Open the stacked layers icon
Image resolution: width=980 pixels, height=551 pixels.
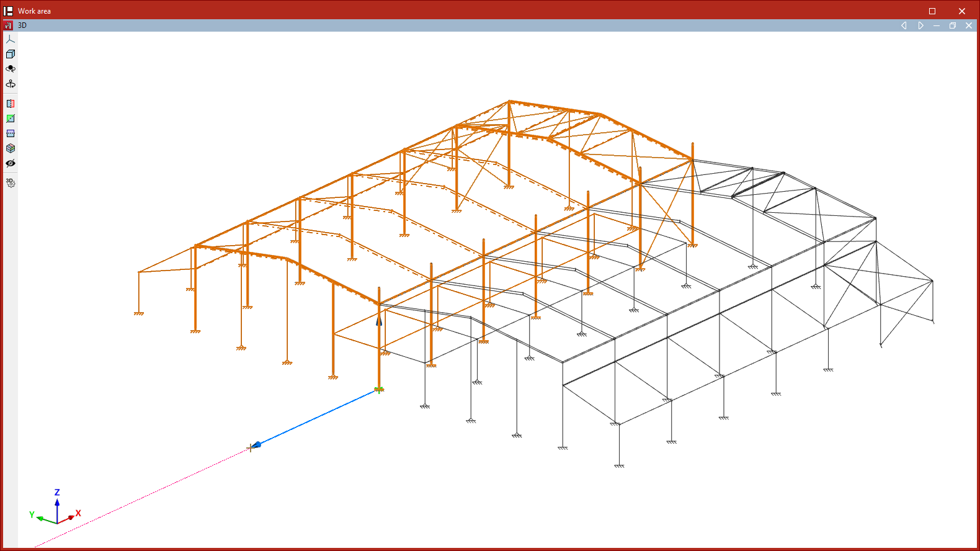point(11,148)
